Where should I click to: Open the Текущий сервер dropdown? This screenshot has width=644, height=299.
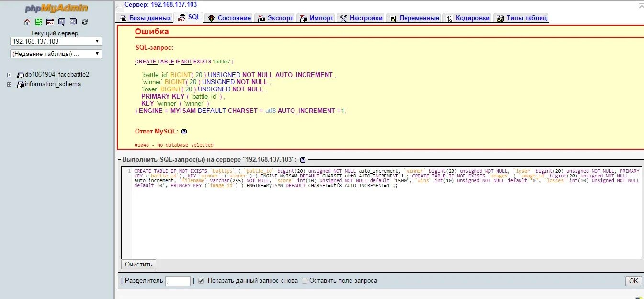(56, 42)
